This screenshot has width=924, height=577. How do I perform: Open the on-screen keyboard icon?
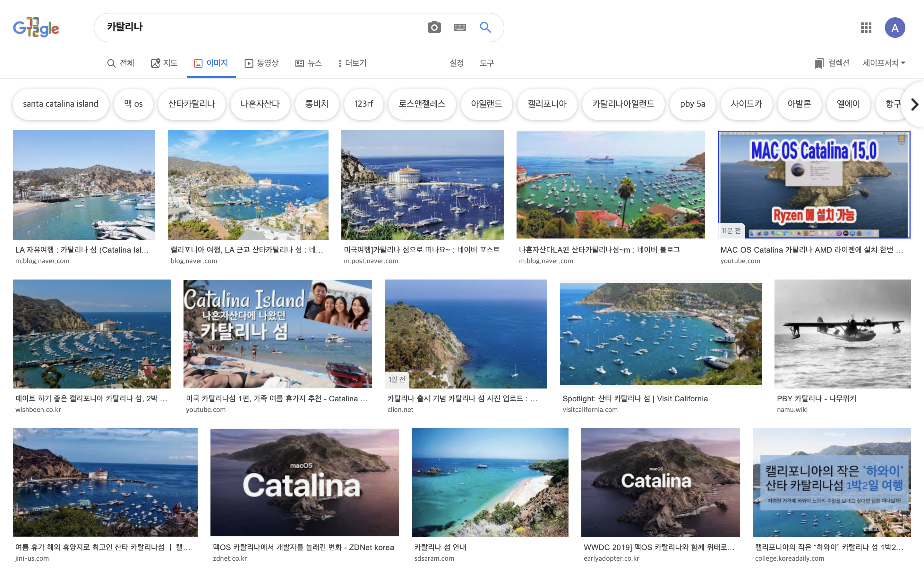[460, 28]
